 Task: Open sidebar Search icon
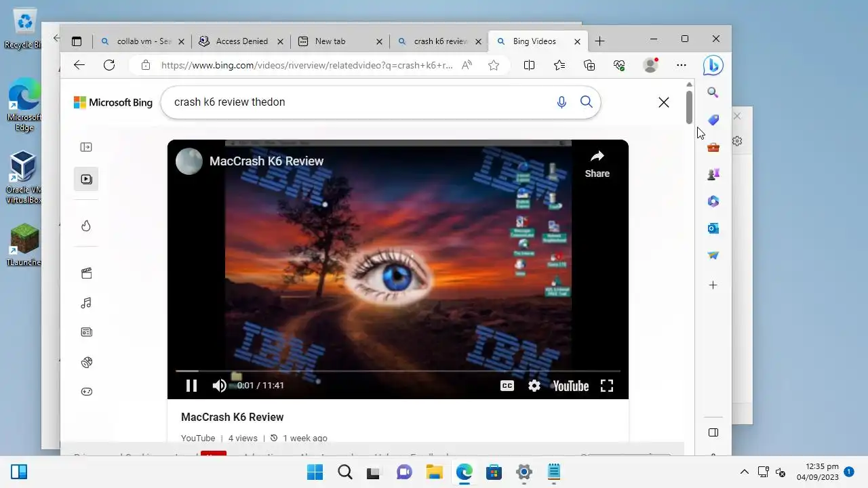(713, 93)
